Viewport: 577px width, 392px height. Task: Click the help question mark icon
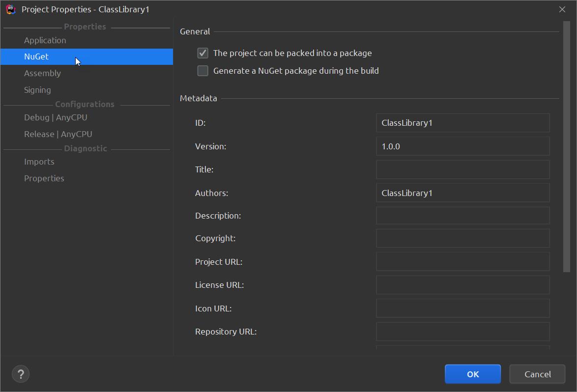click(x=21, y=374)
